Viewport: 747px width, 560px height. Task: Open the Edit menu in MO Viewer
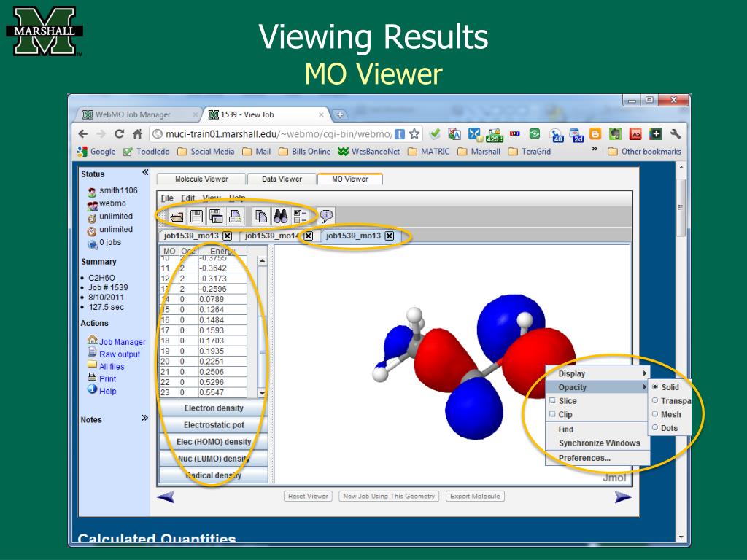coord(187,198)
